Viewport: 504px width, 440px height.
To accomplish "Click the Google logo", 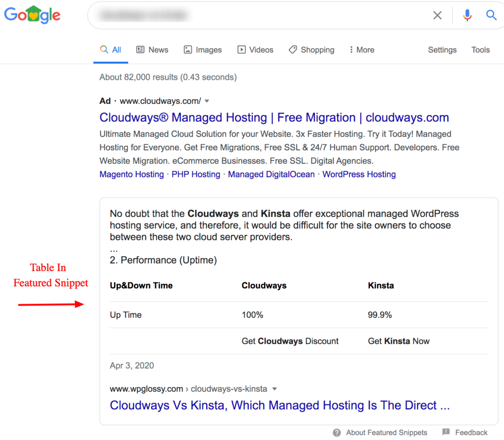I will (x=32, y=15).
